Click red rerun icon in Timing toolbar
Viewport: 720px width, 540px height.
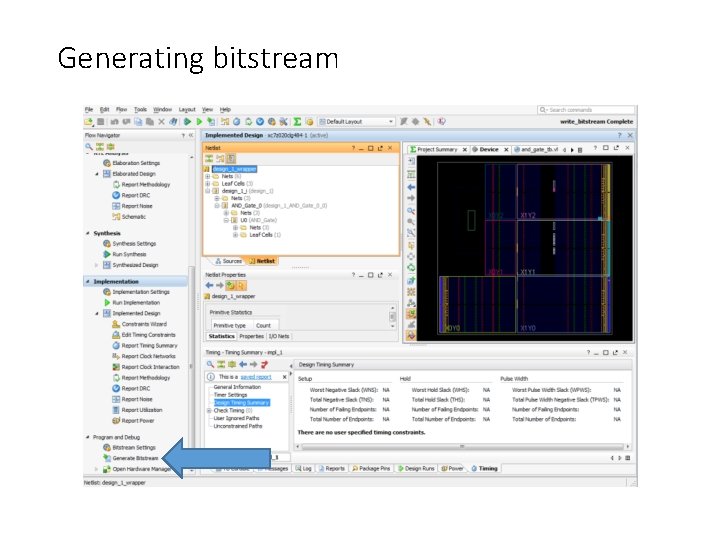(264, 364)
